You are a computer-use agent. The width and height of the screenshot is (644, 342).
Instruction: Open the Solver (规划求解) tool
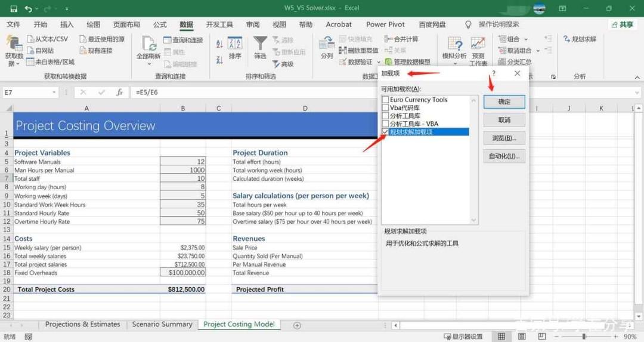tap(580, 39)
